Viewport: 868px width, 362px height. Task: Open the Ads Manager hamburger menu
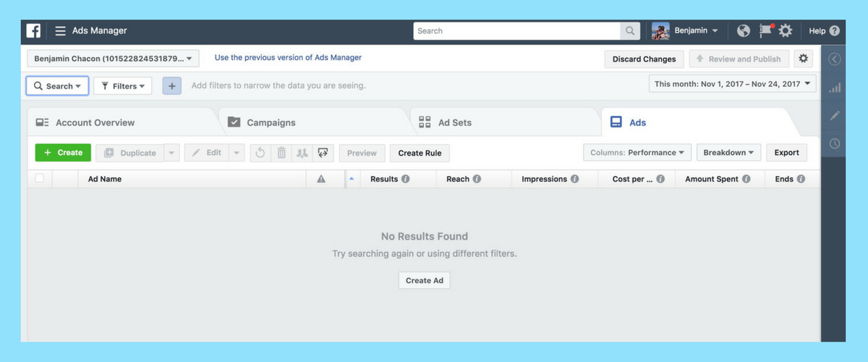pyautogui.click(x=60, y=31)
